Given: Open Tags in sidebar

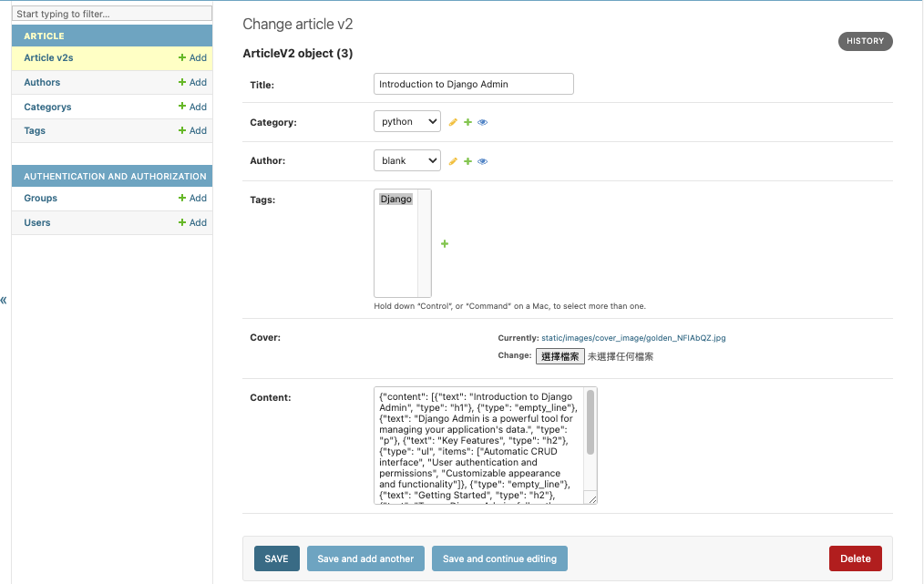Looking at the screenshot, I should 35,131.
